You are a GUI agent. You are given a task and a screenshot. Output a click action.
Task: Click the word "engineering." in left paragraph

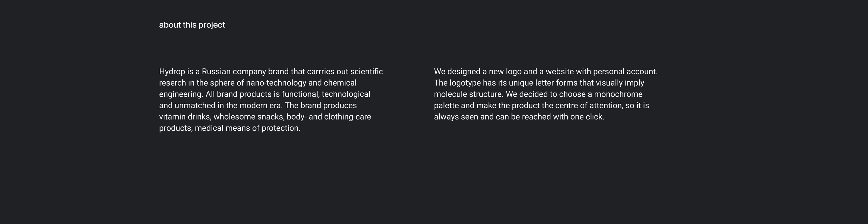[x=181, y=94]
